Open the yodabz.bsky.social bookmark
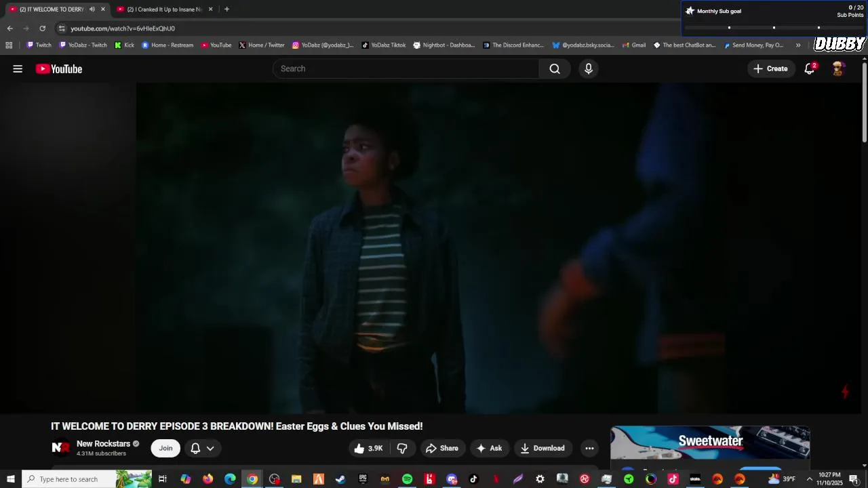The height and width of the screenshot is (488, 868). coord(583,45)
